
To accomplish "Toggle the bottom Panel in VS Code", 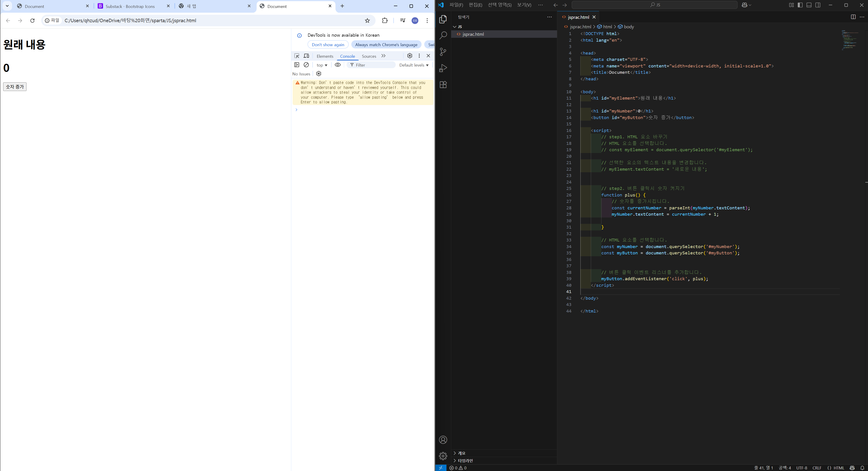I will point(809,5).
